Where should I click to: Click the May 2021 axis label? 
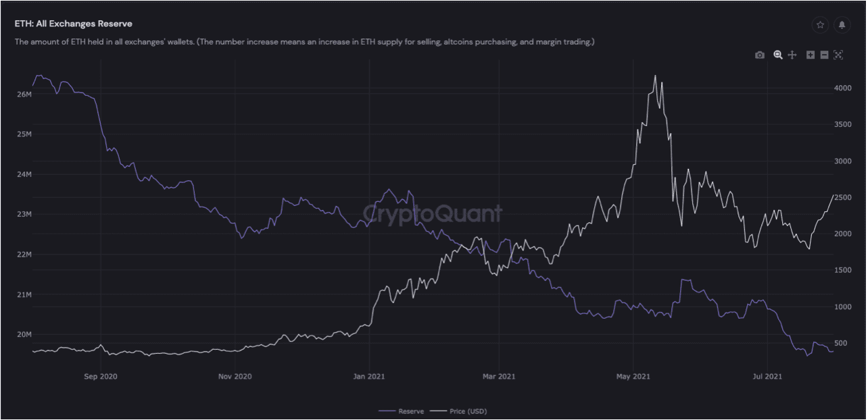click(633, 376)
